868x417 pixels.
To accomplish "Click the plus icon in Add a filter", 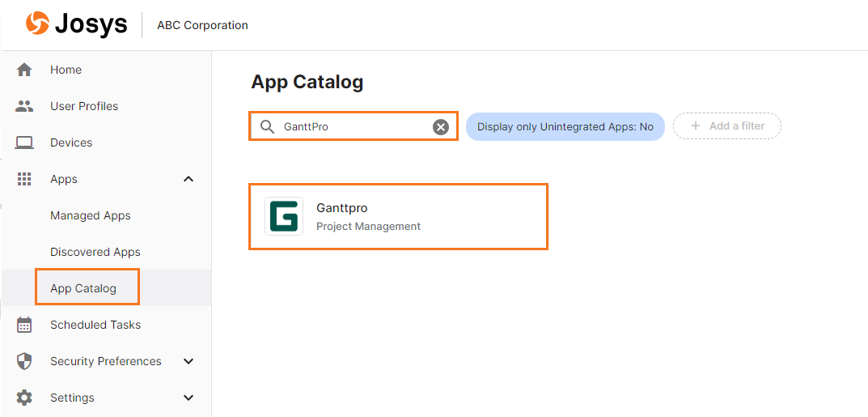I will pyautogui.click(x=696, y=126).
